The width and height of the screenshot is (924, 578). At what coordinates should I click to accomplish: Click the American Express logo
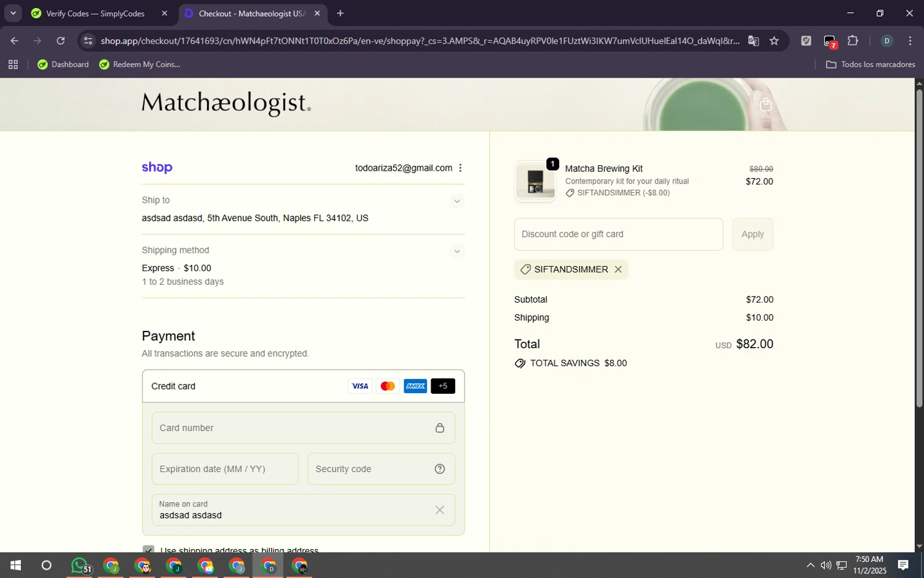(x=415, y=386)
